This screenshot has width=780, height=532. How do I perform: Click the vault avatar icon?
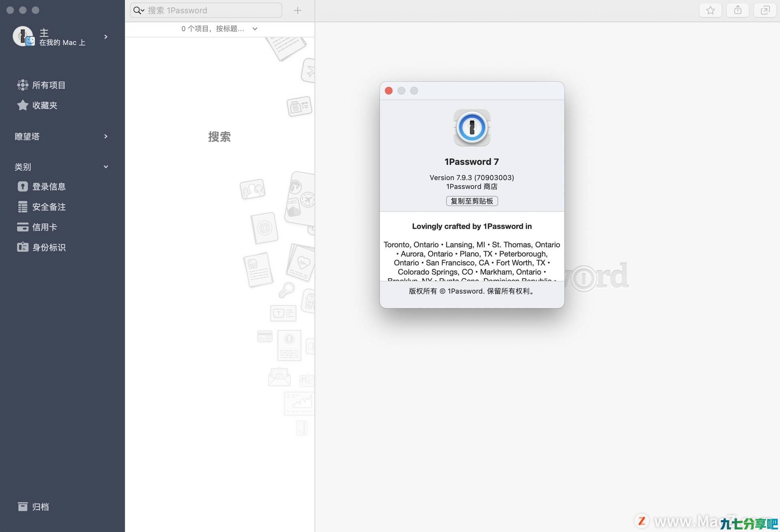click(24, 36)
